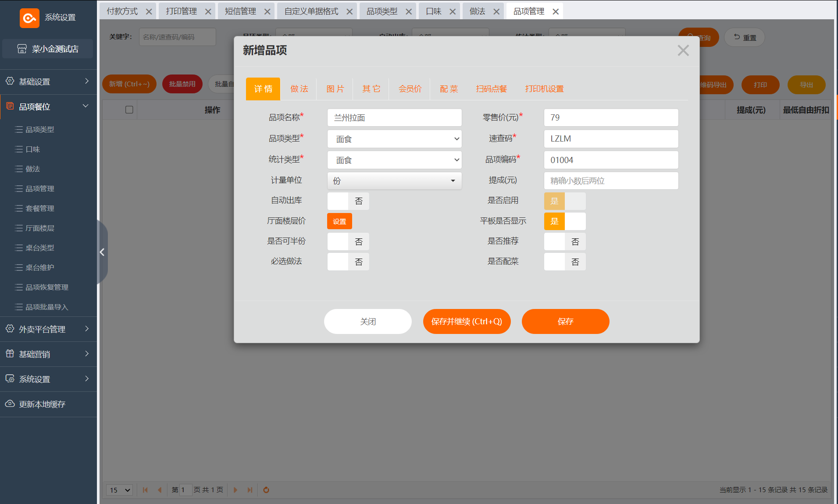Expand the 外卖平台管理 menu section
Image resolution: width=838 pixels, height=504 pixels.
tap(87, 329)
